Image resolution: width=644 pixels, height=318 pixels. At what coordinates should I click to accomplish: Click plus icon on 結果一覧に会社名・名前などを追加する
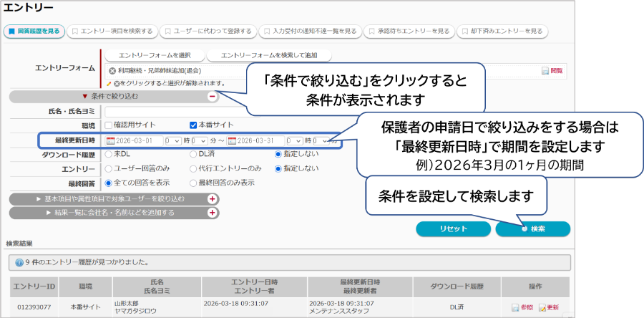click(x=212, y=213)
